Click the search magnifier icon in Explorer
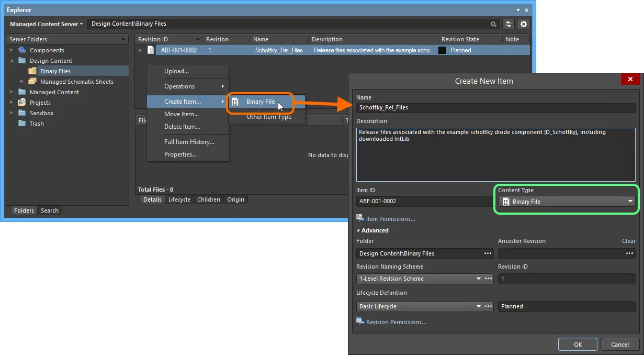Image resolution: width=644 pixels, height=355 pixels. (493, 24)
